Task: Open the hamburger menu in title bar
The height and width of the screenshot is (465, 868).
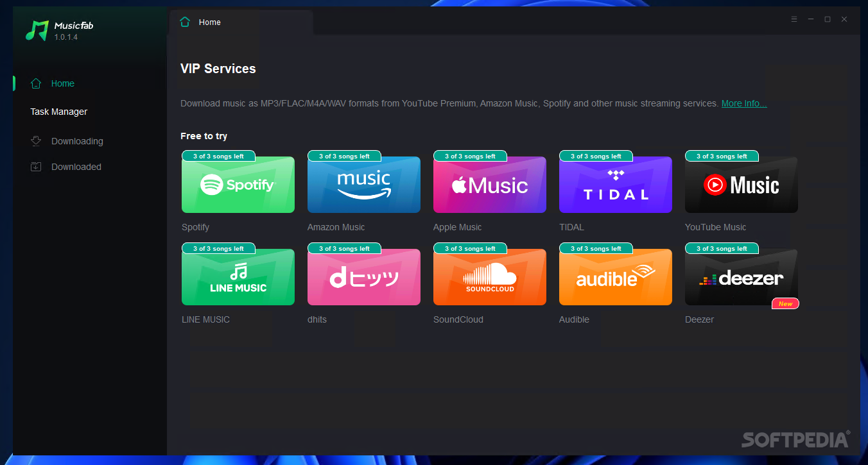Action: pos(794,19)
